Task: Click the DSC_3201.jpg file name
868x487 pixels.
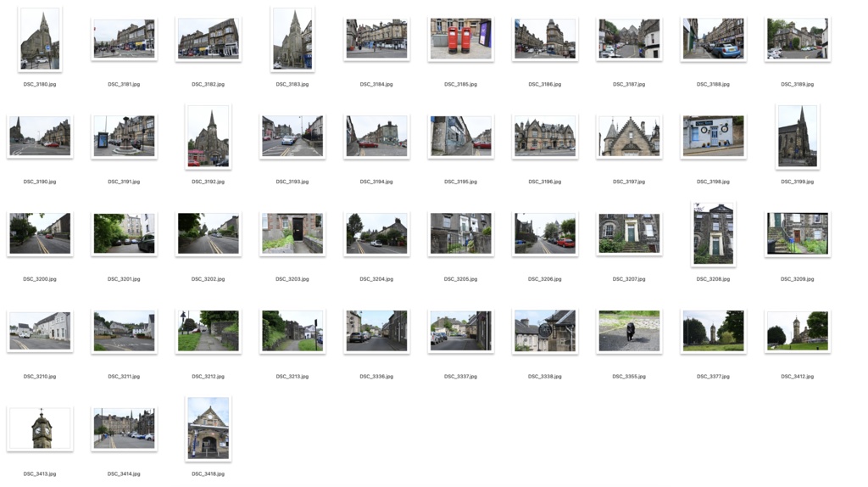Action: (124, 279)
